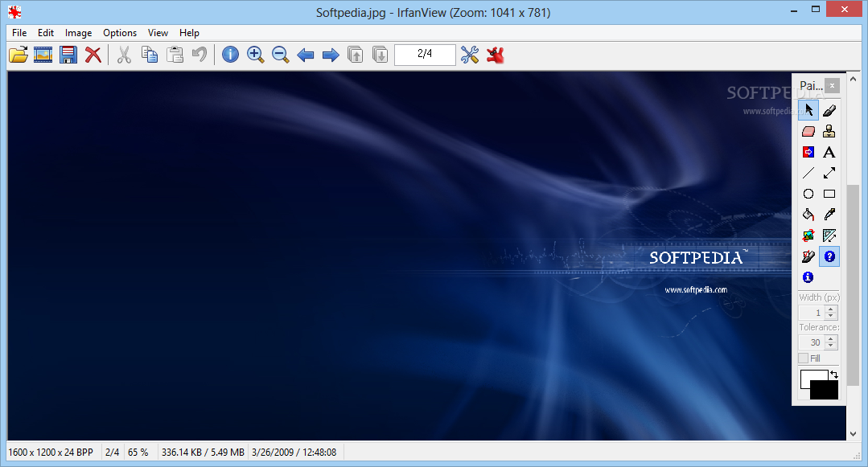Click the vertical scrollbar up arrow
Screen dimensions: 868x467
click(x=853, y=79)
